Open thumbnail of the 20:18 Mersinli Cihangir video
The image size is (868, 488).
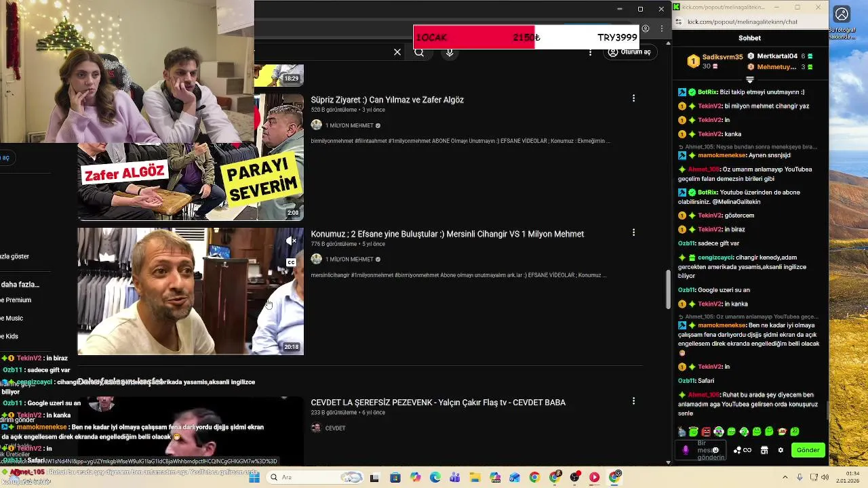[191, 291]
